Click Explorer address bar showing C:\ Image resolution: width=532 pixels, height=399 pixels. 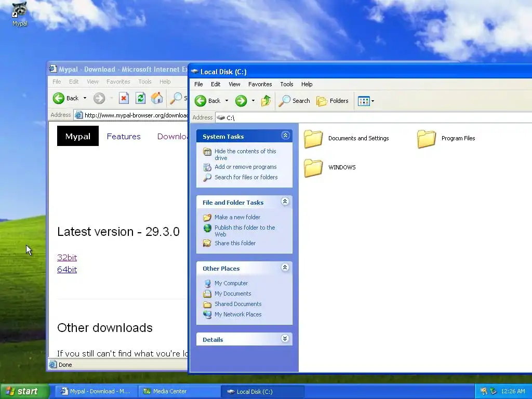click(373, 118)
